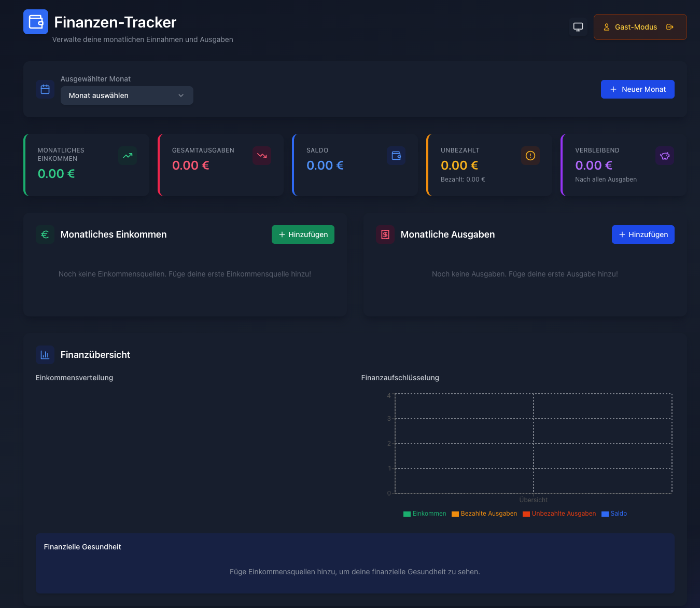Click the monitor display icon
Screen dimensions: 700x608
pos(578,26)
